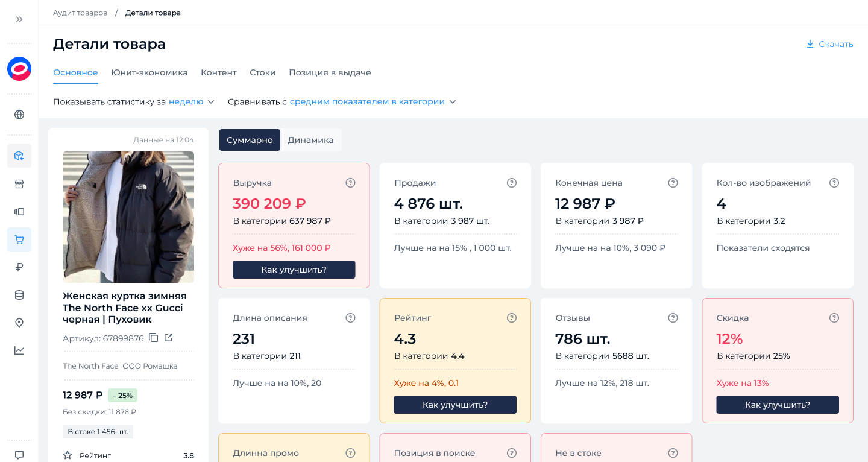Screen dimensions: 868x462
Task: Click Как улучшить? on the Скидка card
Action: [x=778, y=405]
